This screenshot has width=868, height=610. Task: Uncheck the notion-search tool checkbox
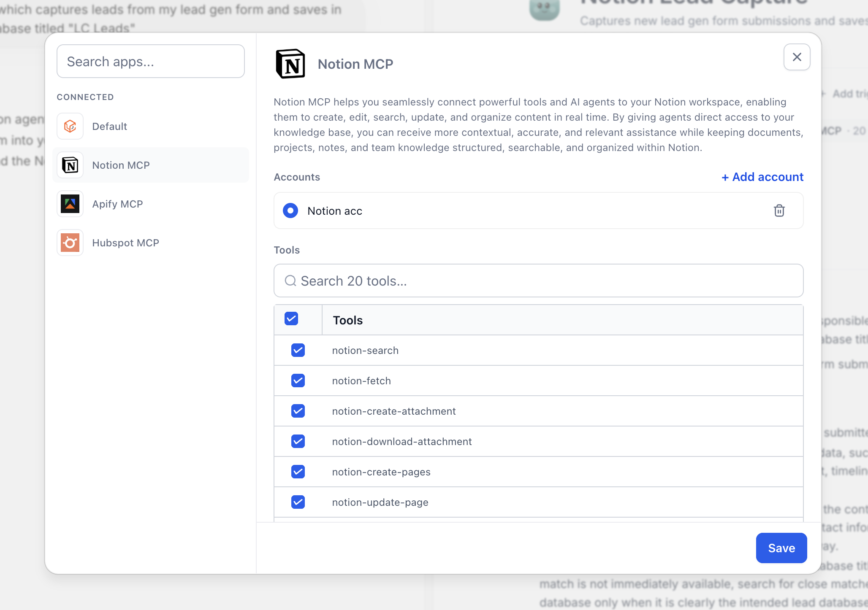[298, 350]
